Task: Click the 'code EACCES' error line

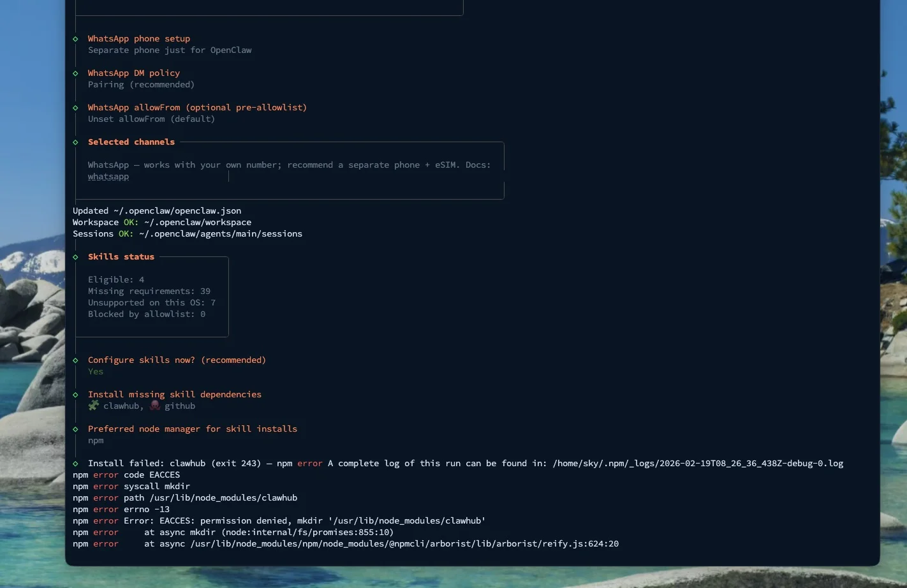Action: tap(126, 475)
